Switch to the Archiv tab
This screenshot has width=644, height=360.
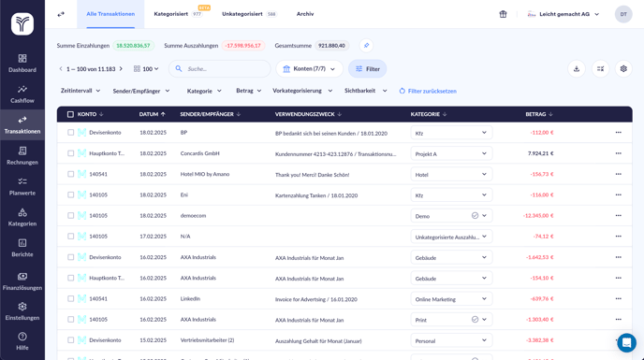tap(305, 14)
